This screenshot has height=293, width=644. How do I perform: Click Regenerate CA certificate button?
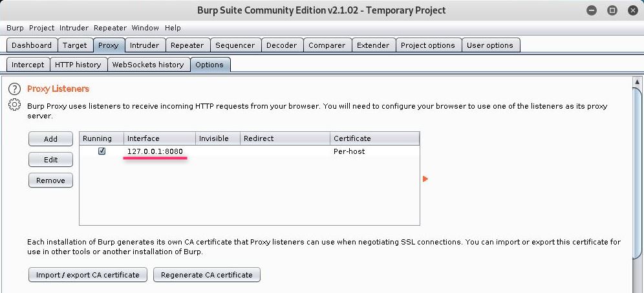coord(207,275)
